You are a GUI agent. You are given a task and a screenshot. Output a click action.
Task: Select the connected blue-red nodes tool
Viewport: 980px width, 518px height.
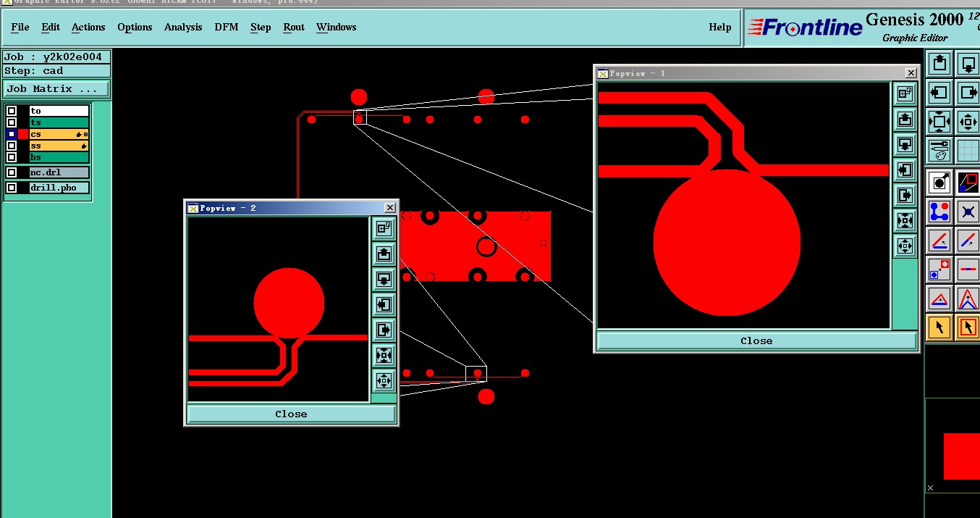[939, 212]
